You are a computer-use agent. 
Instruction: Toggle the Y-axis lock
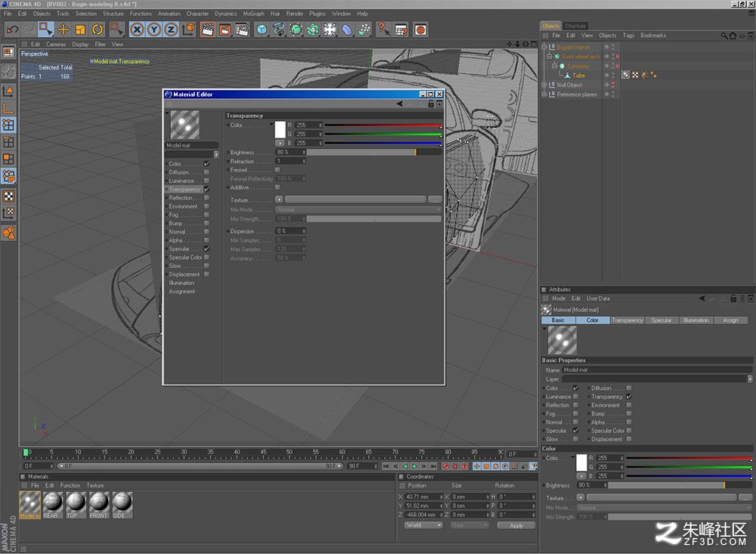tap(154, 30)
